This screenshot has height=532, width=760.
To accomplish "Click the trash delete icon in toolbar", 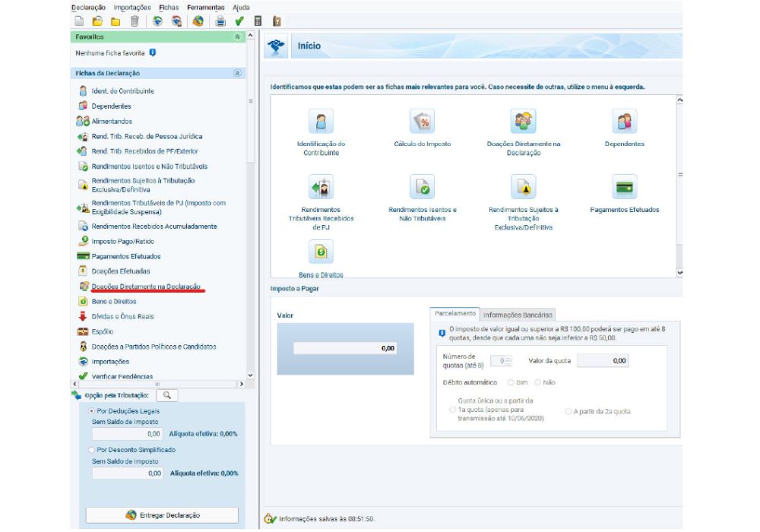I will coord(135,21).
